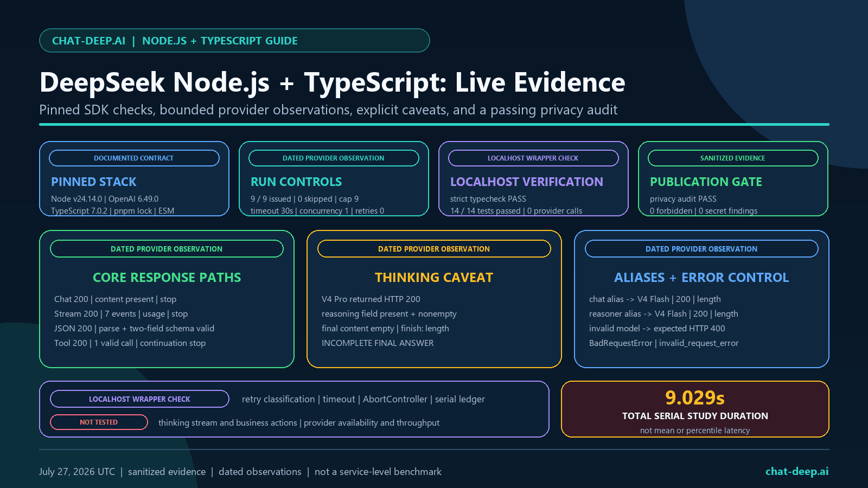Viewport: 868px width, 488px height.
Task: Open the chat-deep.ai footer link
Action: tap(797, 472)
